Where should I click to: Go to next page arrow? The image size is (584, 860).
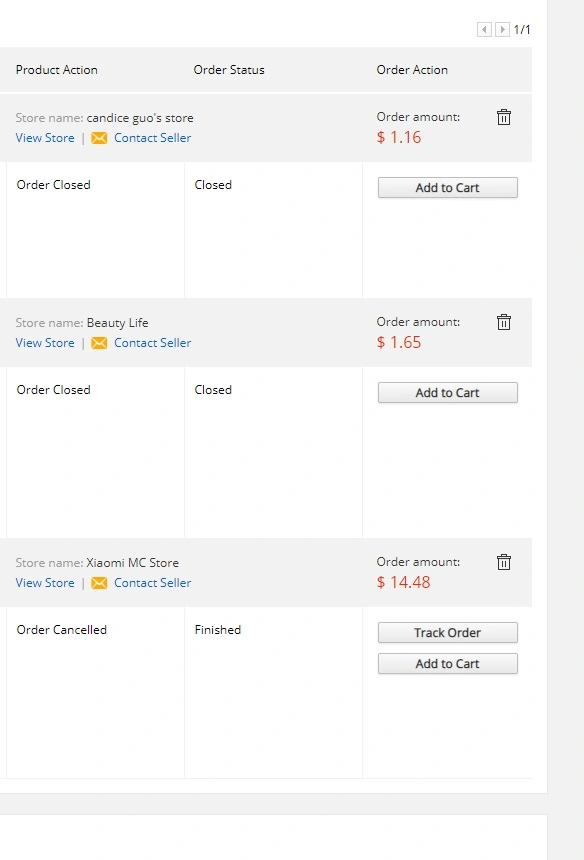point(502,29)
